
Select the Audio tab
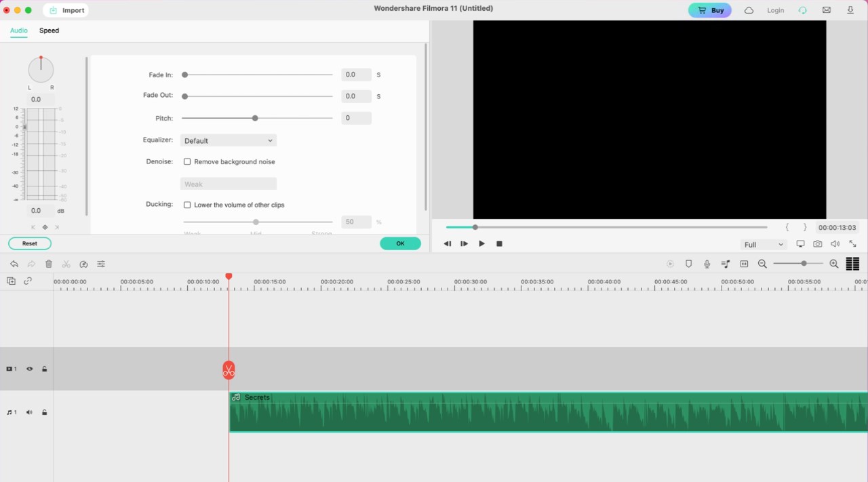(x=19, y=31)
